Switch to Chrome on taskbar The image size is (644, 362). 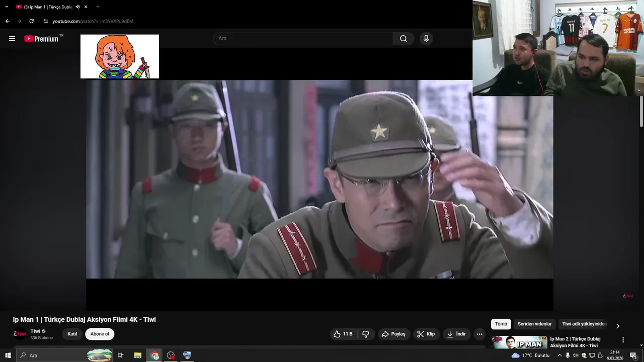(154, 355)
